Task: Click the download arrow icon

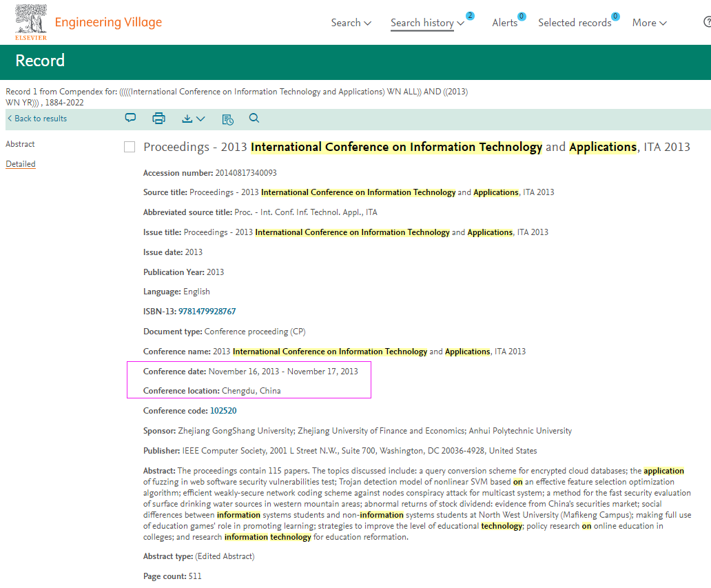Action: [x=187, y=119]
